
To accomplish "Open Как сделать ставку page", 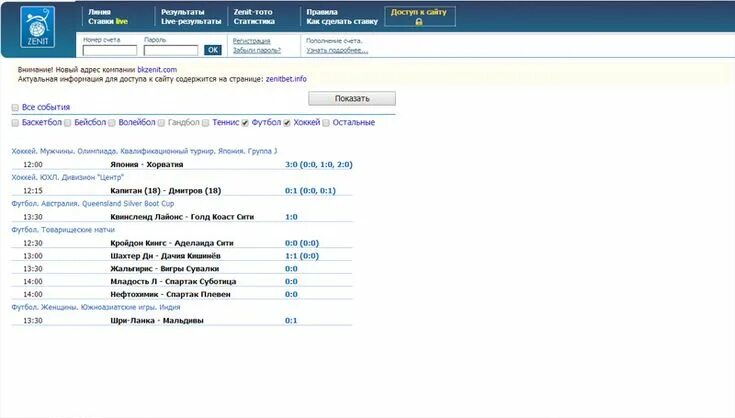I will [342, 22].
